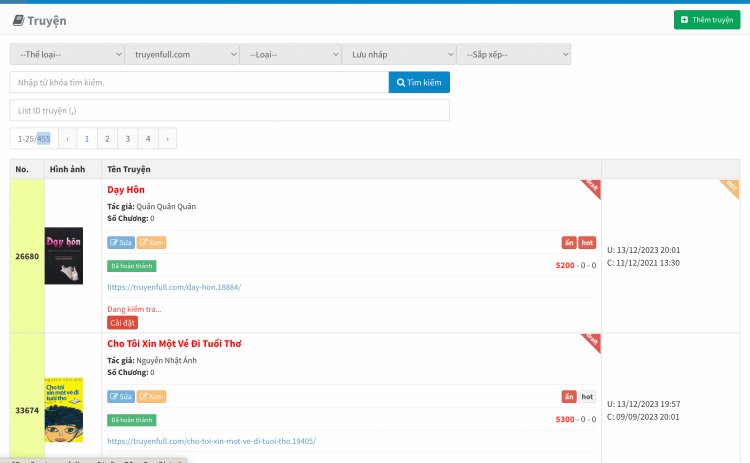Click the Thêm truyện add button
The height and width of the screenshot is (463, 750).
[x=707, y=19]
